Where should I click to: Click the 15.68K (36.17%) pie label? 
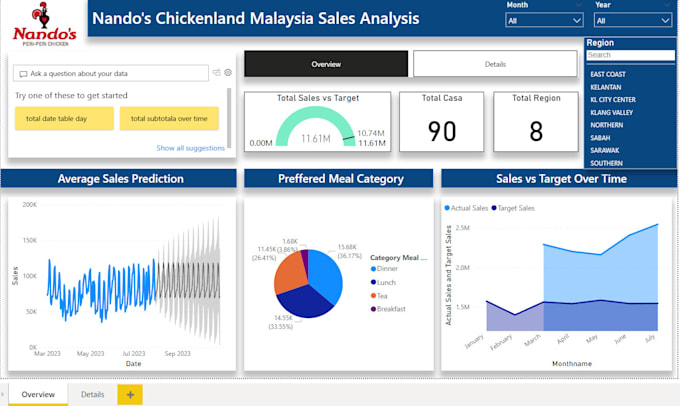(349, 251)
